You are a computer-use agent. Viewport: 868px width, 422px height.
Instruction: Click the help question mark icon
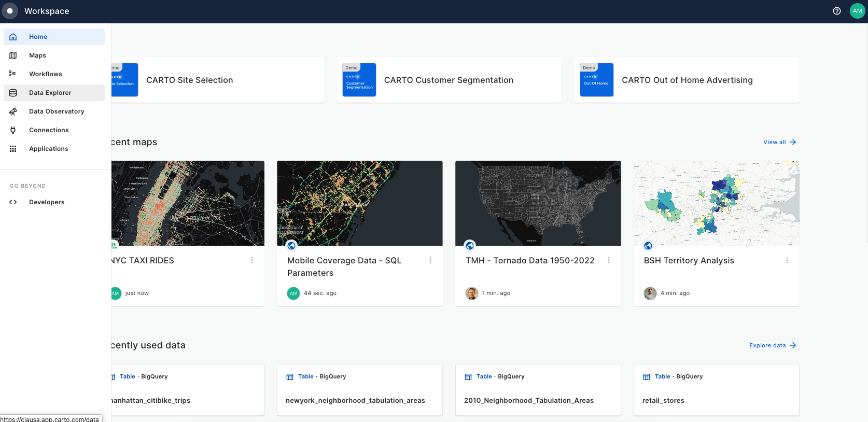coord(836,11)
